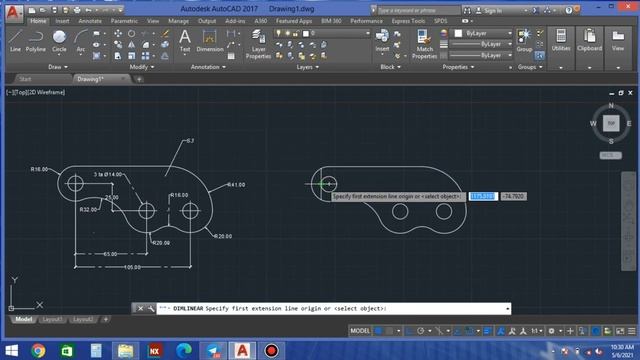
Task: Open the annotation scale 1:1 dropdown
Action: (x=536, y=331)
